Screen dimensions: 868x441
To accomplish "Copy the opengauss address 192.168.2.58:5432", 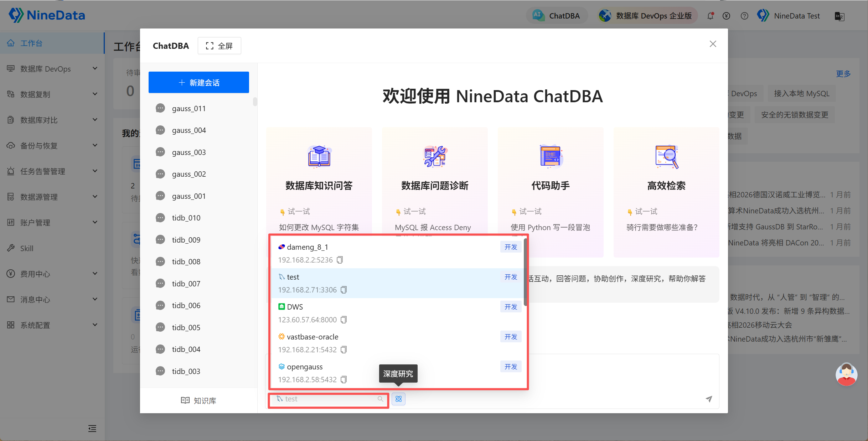I will [x=344, y=380].
